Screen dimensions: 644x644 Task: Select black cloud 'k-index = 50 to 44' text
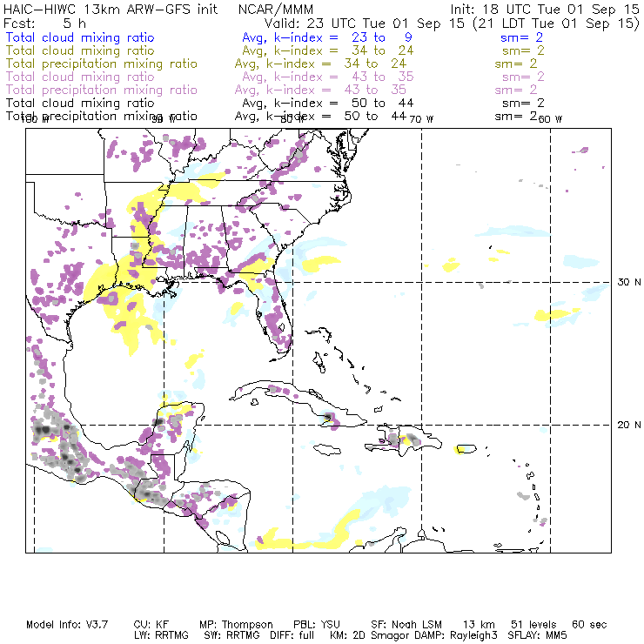(344, 103)
